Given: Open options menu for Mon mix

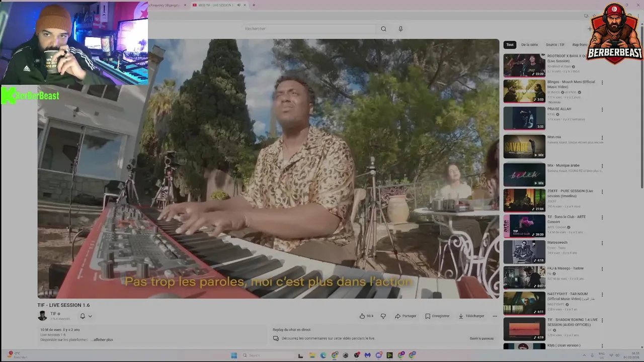Looking at the screenshot, I should coord(602,138).
